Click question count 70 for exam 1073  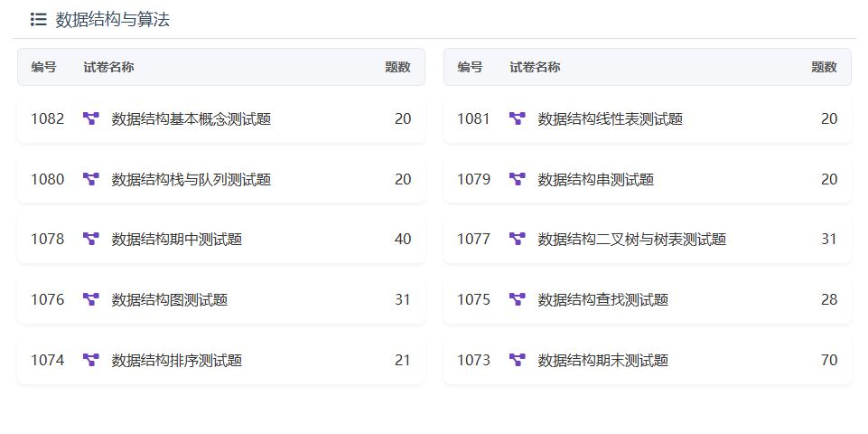(x=829, y=360)
